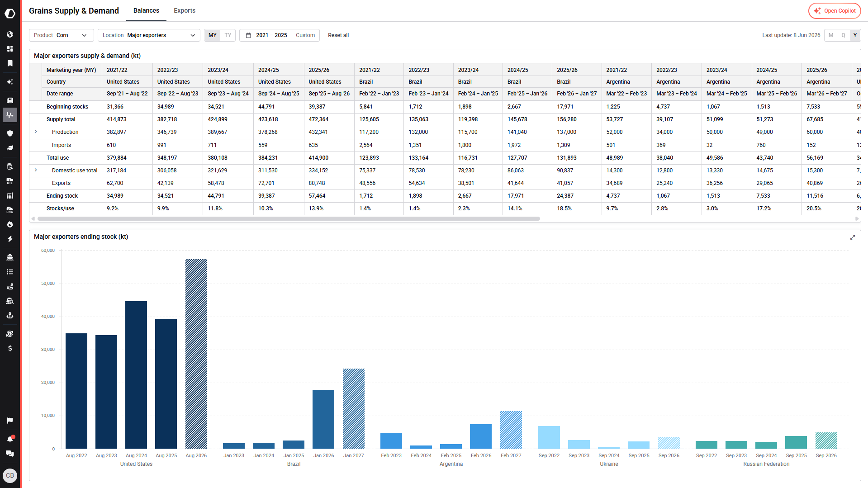Open the notifications bell
The image size is (868, 488).
10,439
